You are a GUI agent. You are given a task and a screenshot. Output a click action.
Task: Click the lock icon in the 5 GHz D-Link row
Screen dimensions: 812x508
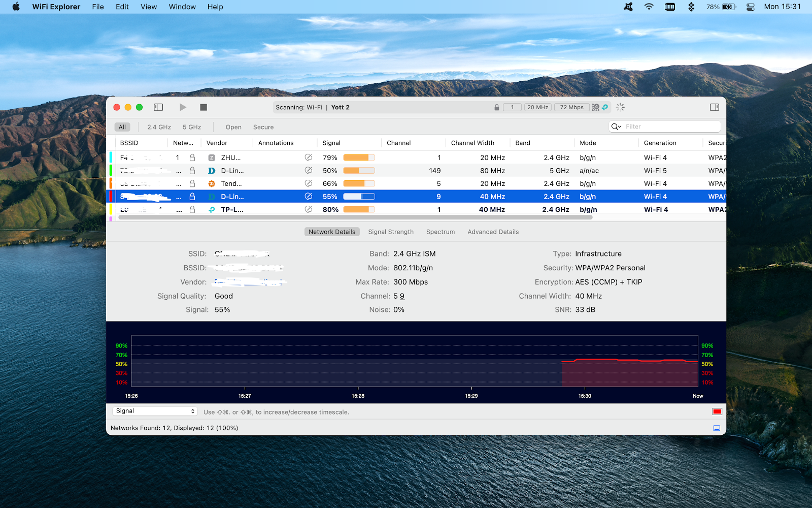click(x=192, y=171)
